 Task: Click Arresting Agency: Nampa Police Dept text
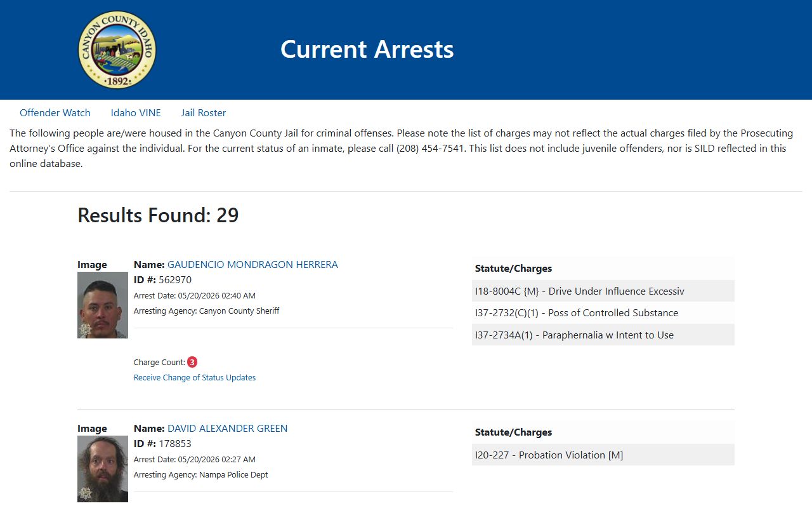coord(201,475)
